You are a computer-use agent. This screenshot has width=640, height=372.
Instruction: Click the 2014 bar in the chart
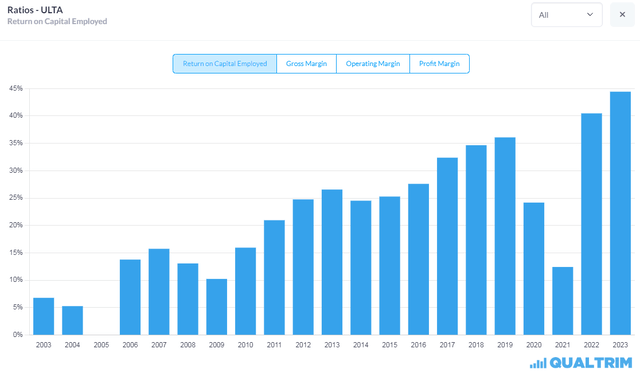(x=361, y=268)
